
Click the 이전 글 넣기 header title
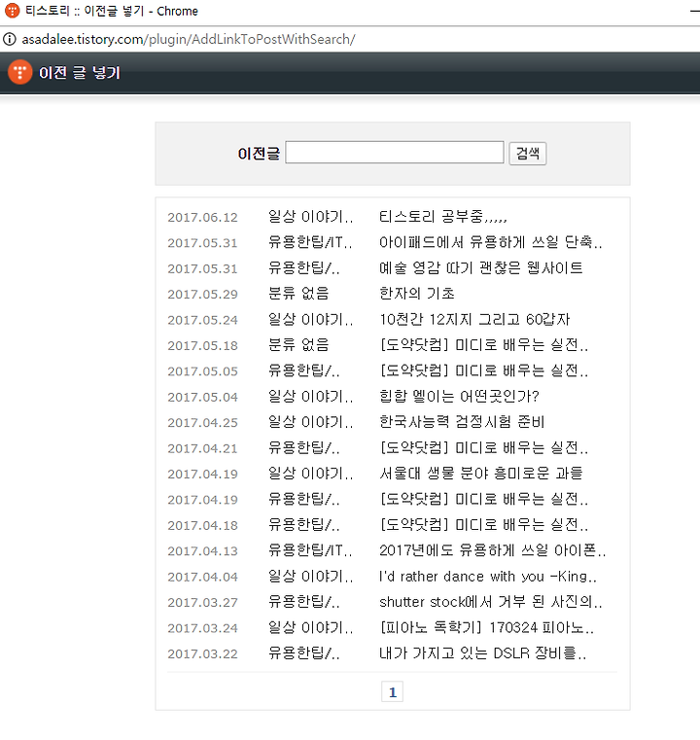(80, 73)
